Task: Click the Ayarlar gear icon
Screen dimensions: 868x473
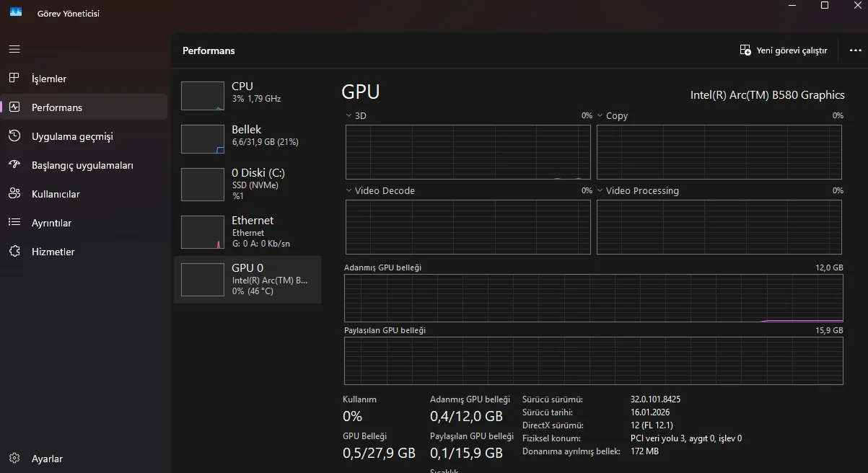Action: point(14,458)
